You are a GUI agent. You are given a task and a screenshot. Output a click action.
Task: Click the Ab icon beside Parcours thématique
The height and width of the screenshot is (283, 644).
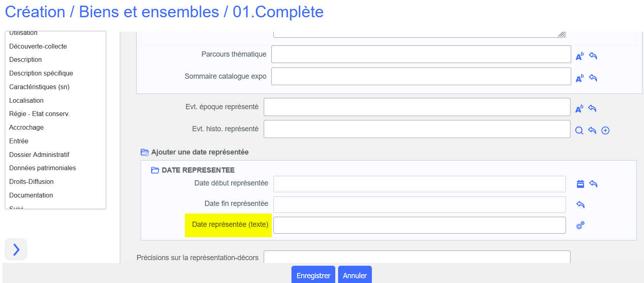coord(579,56)
